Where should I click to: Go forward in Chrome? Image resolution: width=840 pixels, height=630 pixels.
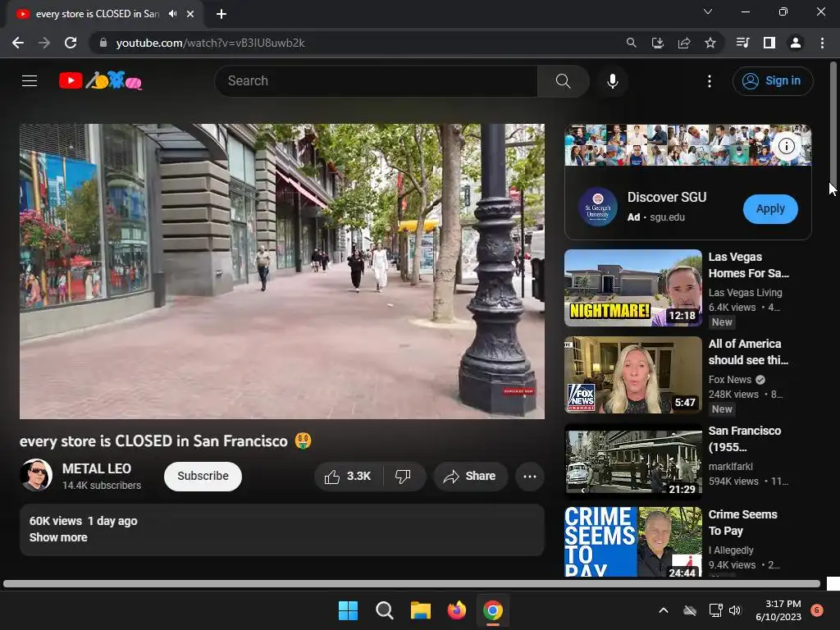coord(44,43)
